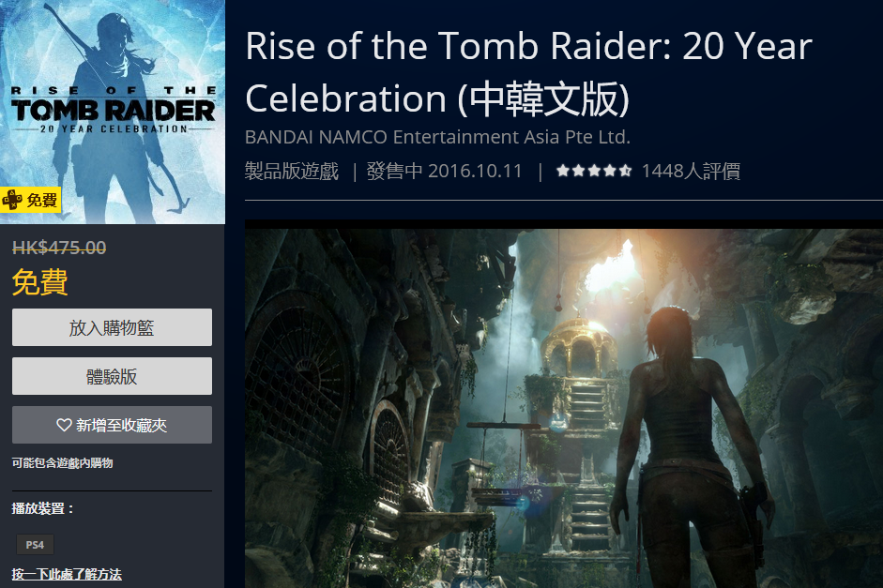Click the Rise of the Tomb Raider cover art

(113, 112)
